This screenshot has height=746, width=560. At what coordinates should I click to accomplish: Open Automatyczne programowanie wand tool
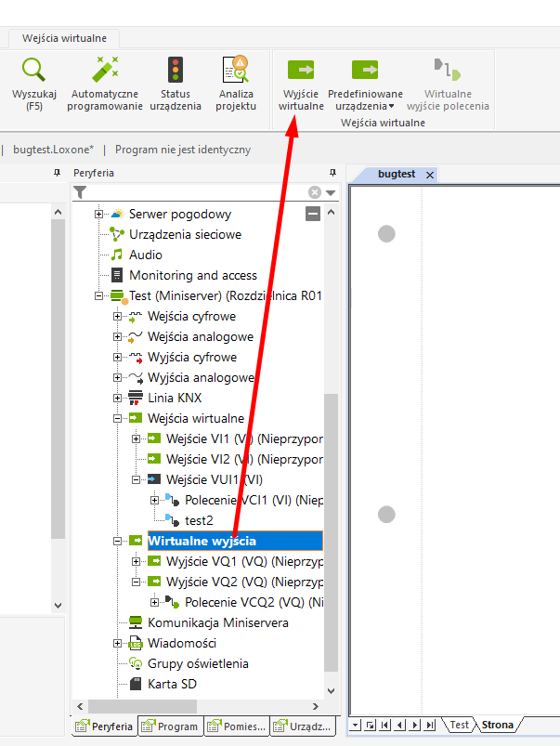click(x=105, y=71)
